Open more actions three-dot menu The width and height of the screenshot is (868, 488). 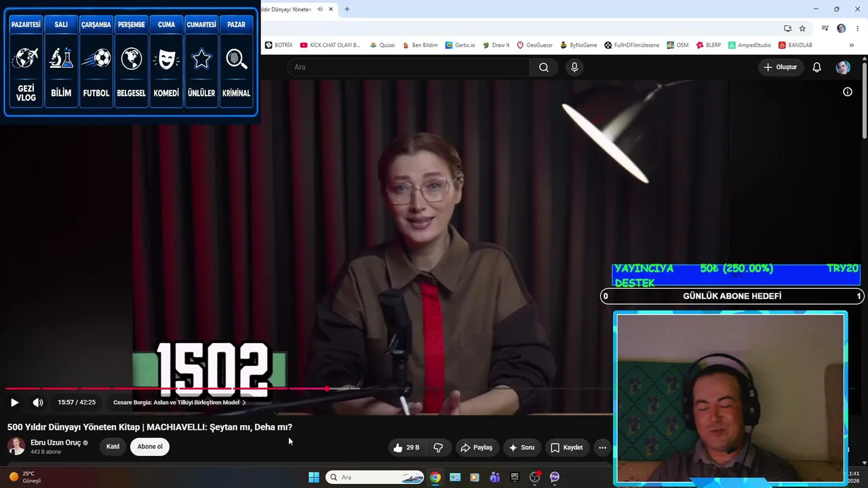pyautogui.click(x=602, y=447)
